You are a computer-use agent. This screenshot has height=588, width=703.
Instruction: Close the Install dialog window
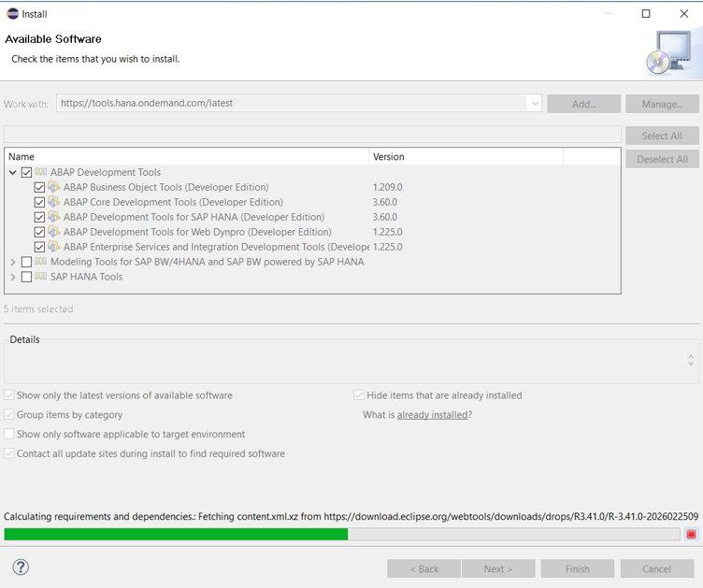click(x=683, y=14)
